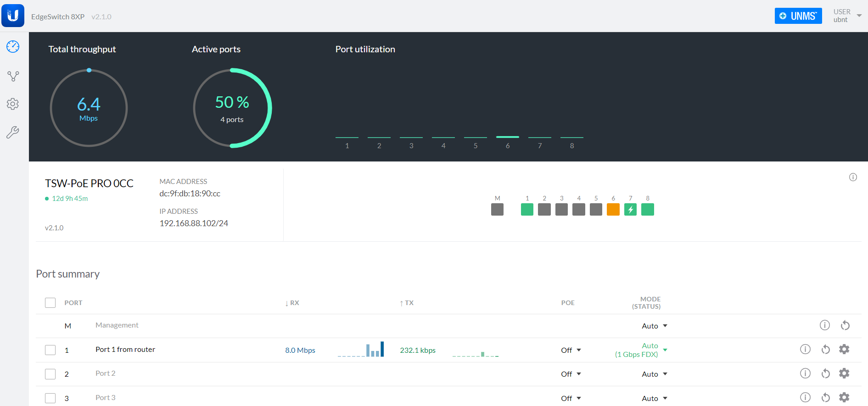Viewport: 868px width, 406px height.
Task: Click the 232.1 kbps TX value
Action: (418, 350)
